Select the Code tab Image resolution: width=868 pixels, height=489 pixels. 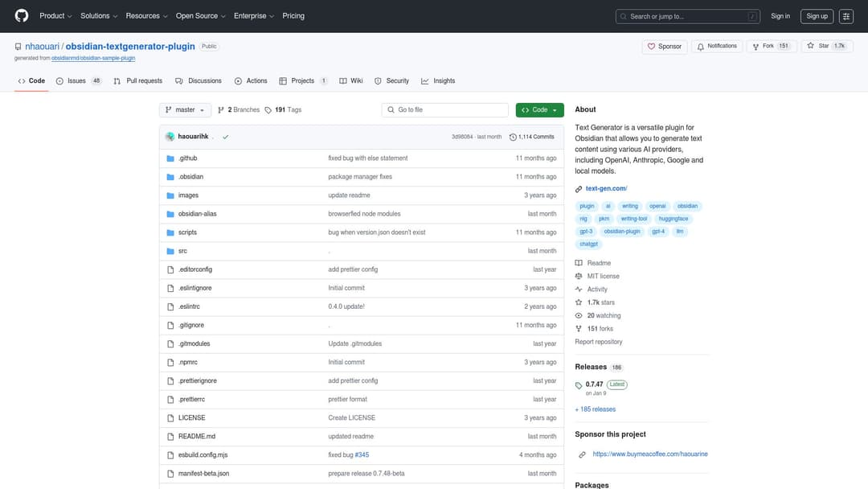pyautogui.click(x=31, y=81)
